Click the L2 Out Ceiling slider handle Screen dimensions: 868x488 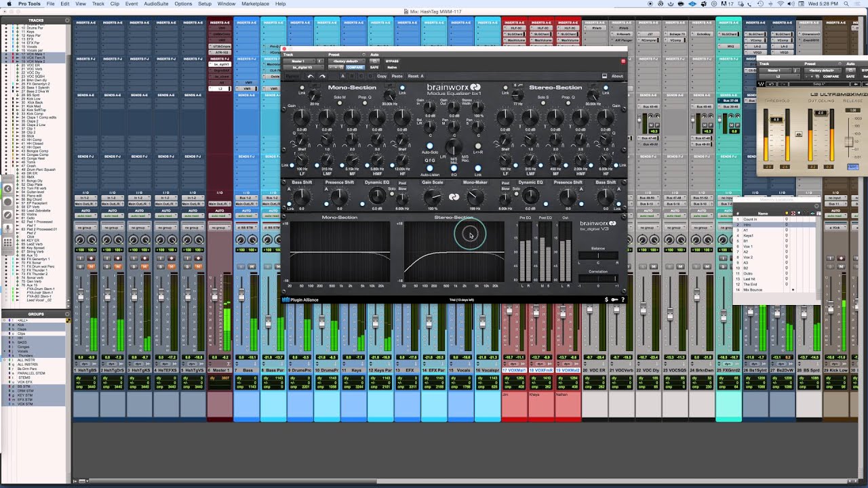click(821, 113)
